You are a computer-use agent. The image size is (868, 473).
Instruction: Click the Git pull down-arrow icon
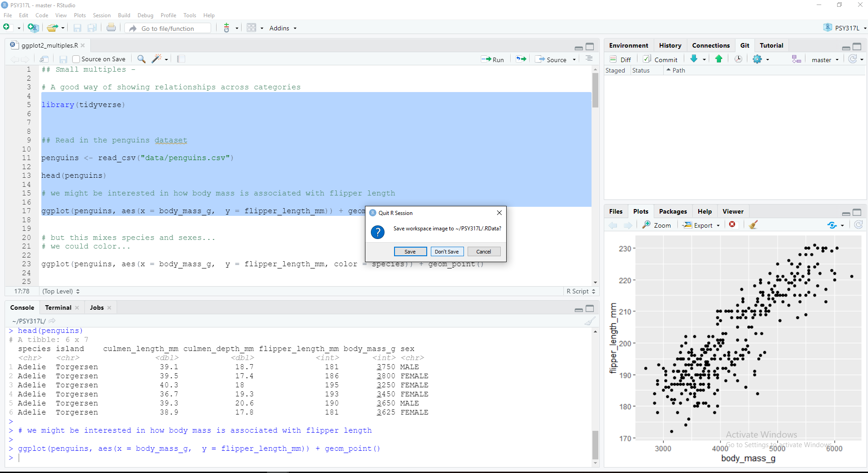click(694, 59)
